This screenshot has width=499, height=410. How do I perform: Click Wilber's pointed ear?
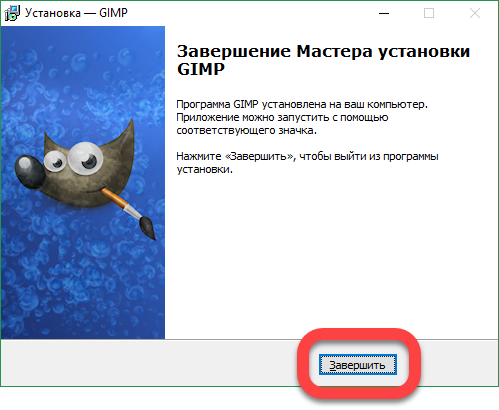pos(123,137)
